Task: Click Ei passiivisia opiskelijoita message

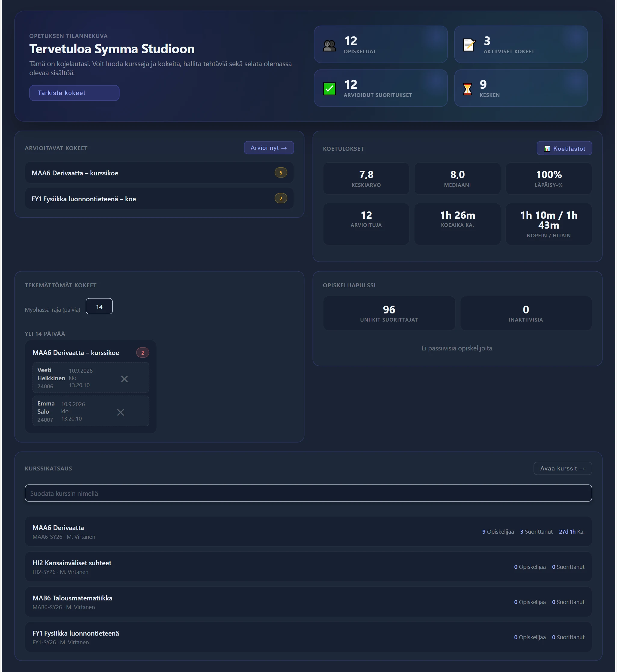Action: pyautogui.click(x=457, y=348)
